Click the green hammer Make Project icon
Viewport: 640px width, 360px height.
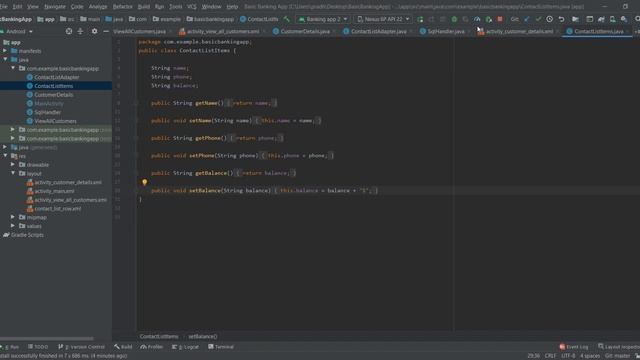pyautogui.click(x=287, y=19)
